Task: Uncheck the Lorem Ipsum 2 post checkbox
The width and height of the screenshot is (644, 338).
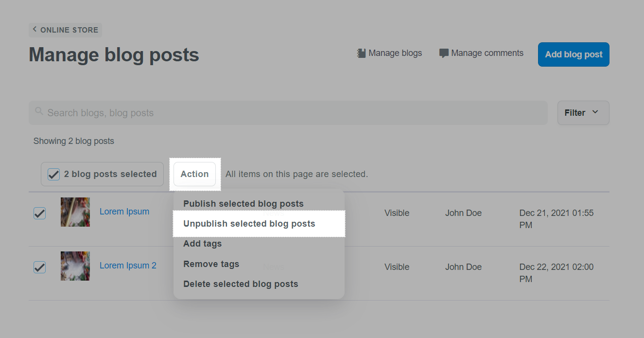Action: tap(39, 267)
